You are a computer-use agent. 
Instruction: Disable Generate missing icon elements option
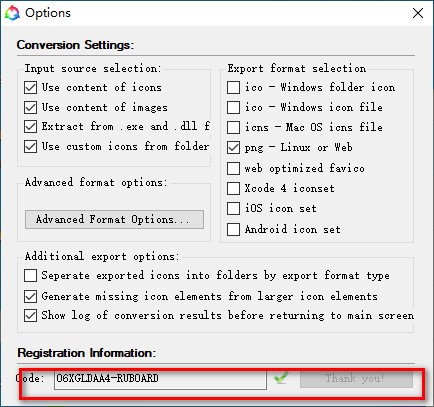[30, 296]
